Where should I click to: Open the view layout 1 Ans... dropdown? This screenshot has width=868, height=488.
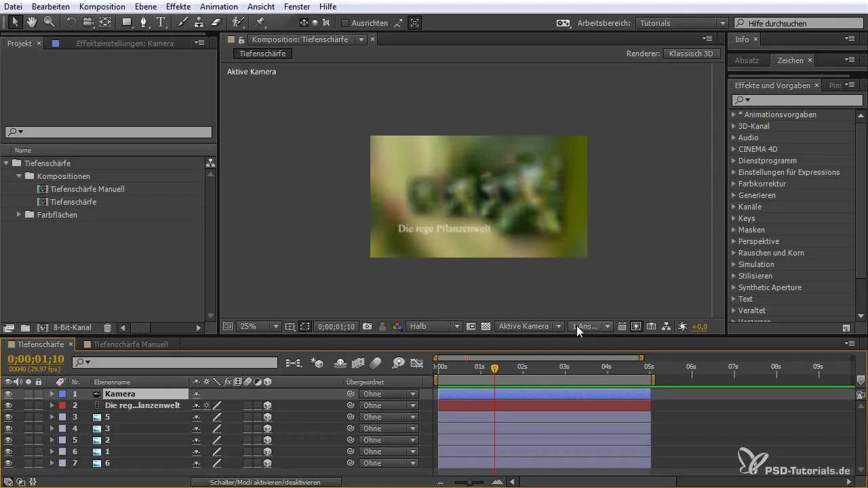tap(591, 326)
